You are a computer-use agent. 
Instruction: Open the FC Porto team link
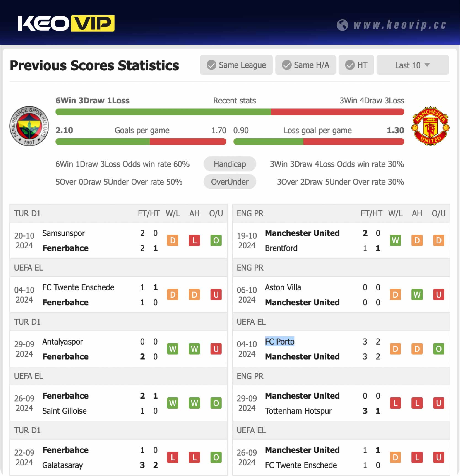(x=280, y=342)
